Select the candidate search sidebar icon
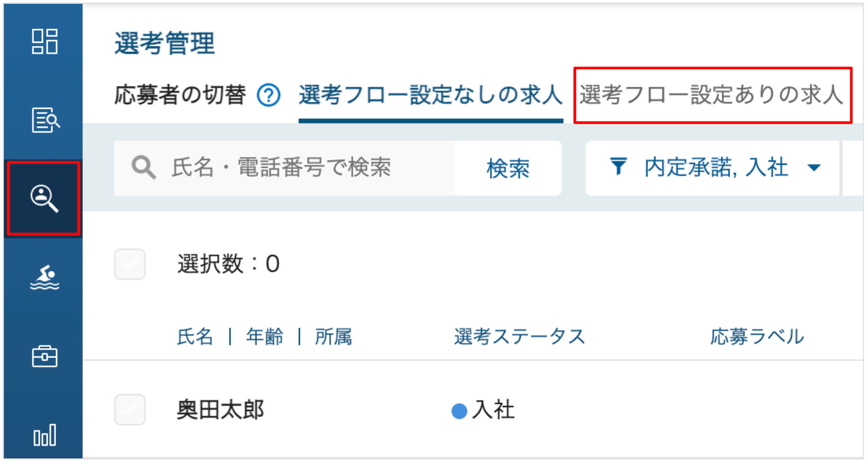This screenshot has width=868, height=464. click(44, 199)
